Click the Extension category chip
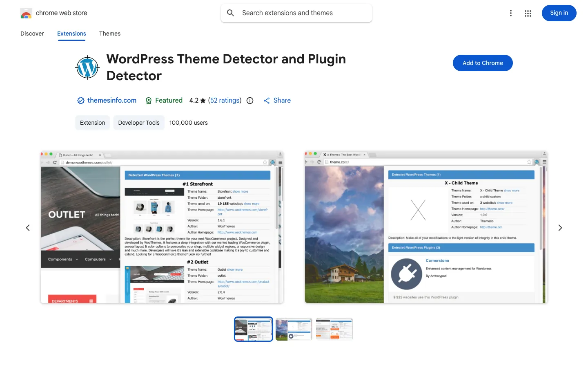588x368 pixels. point(93,123)
